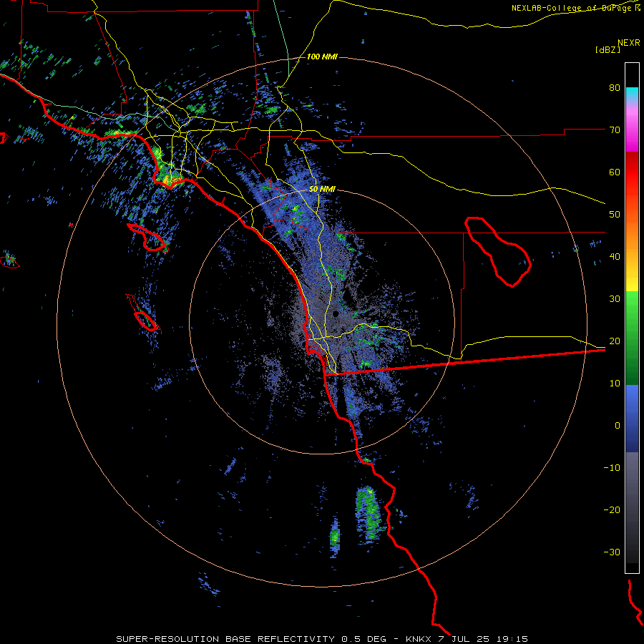Click the "SUPER-RESOLUTION BASE REFLECTIVITY" caption at bottom
644x644 pixels.
[x=225, y=639]
